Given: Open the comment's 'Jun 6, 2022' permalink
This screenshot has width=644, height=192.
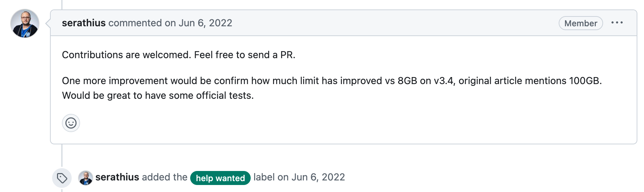Looking at the screenshot, I should pyautogui.click(x=206, y=23).
